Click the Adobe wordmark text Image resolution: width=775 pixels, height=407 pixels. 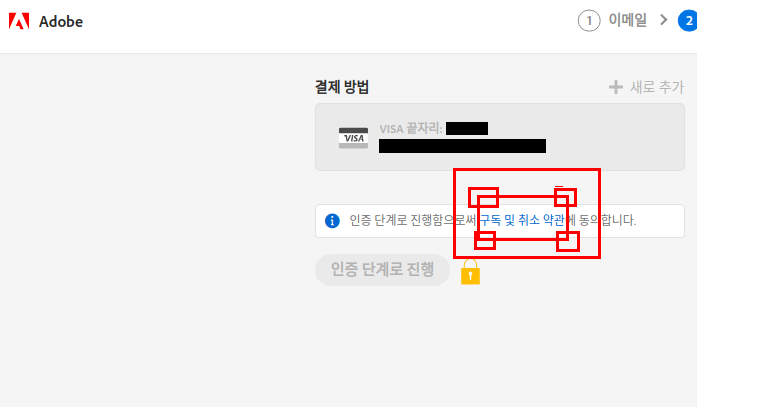(61, 22)
